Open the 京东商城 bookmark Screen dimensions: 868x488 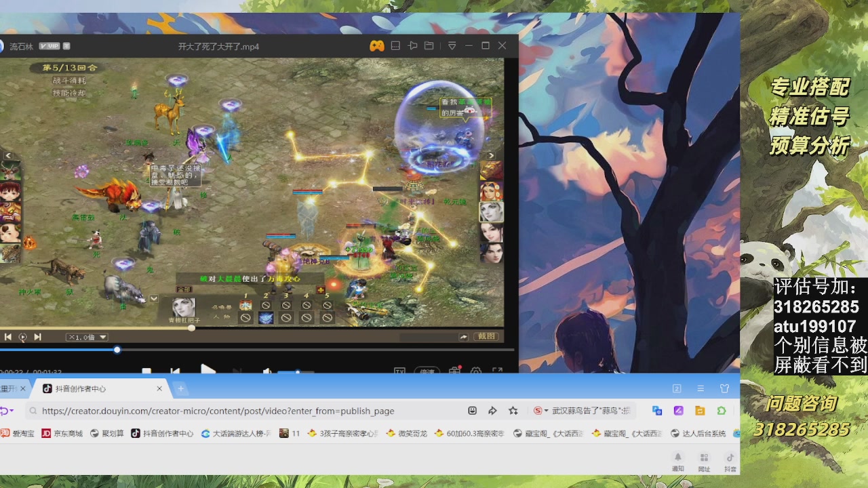[62, 433]
